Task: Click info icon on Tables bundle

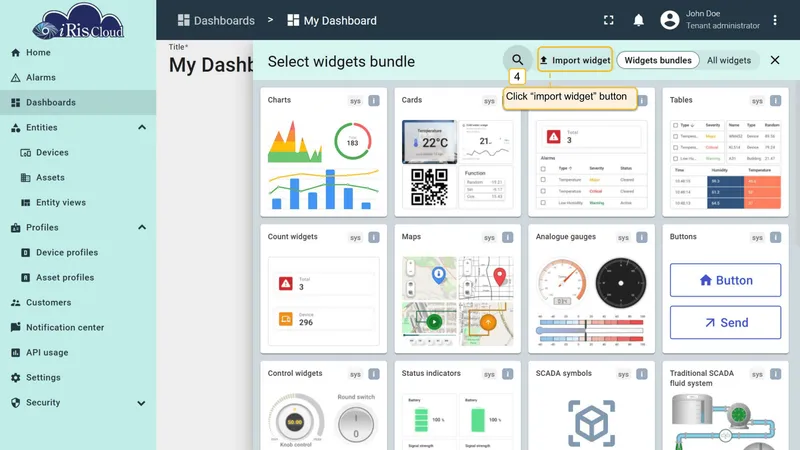Action: pyautogui.click(x=776, y=101)
